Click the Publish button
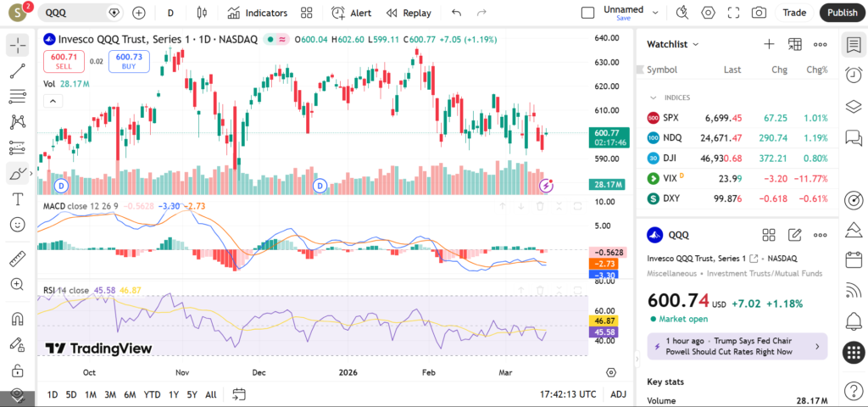The width and height of the screenshot is (868, 407). pos(842,13)
